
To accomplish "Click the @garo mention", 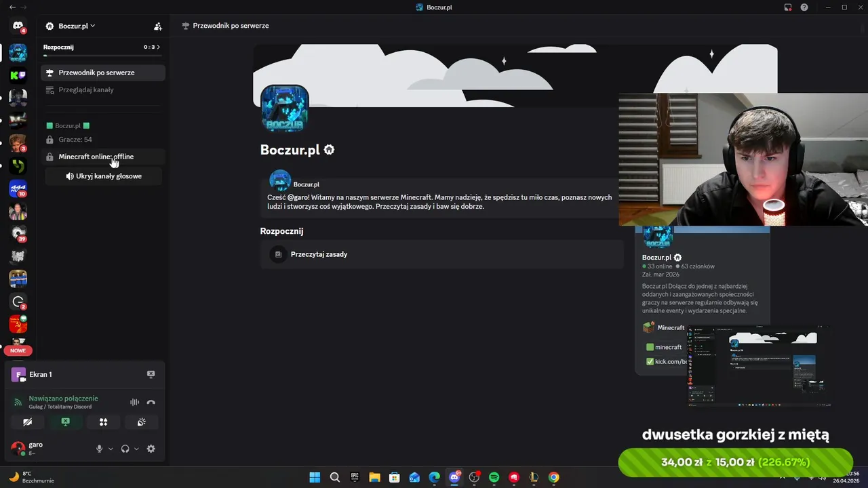I will [298, 197].
